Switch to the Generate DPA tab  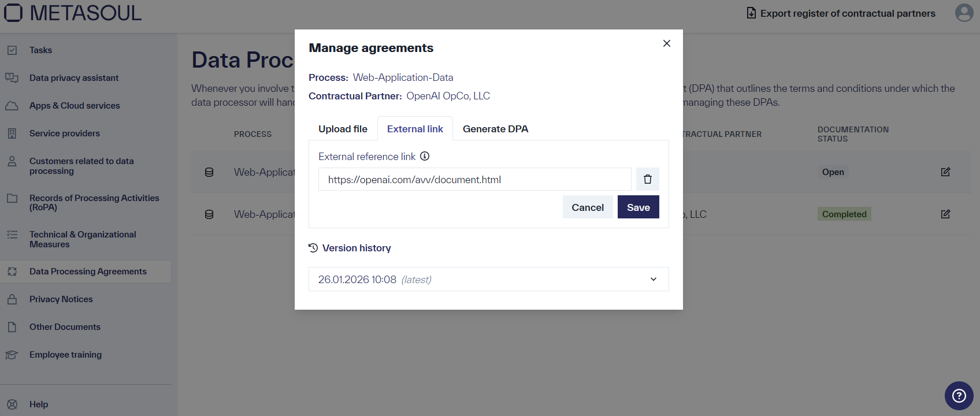pyautogui.click(x=495, y=128)
